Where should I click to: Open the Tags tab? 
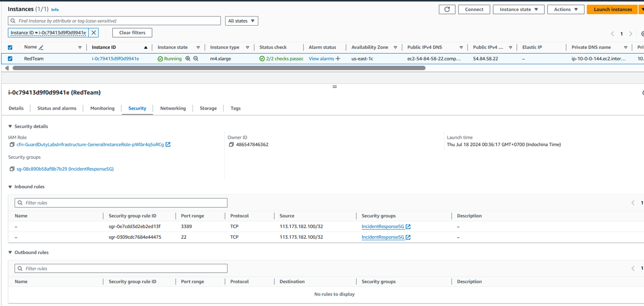click(x=235, y=109)
